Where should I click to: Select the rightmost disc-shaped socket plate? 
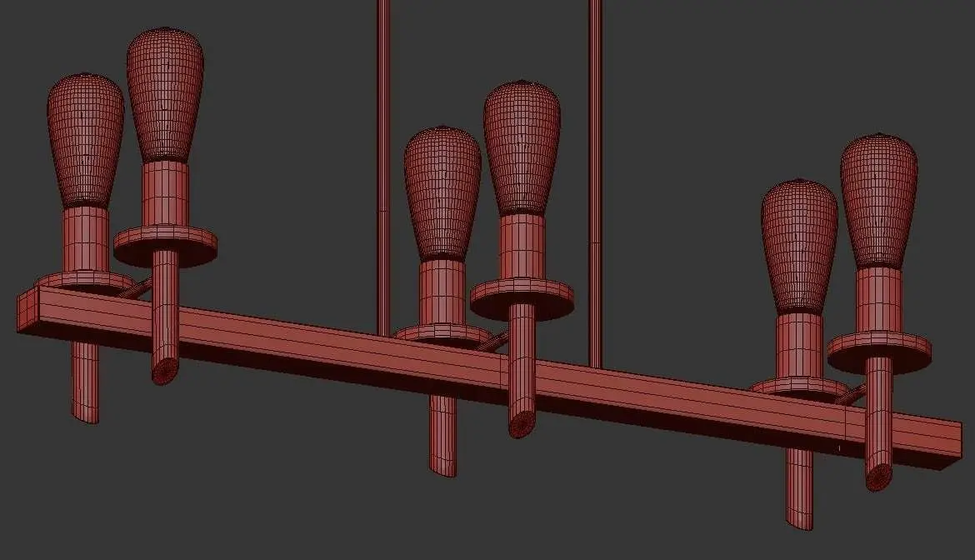click(x=878, y=352)
